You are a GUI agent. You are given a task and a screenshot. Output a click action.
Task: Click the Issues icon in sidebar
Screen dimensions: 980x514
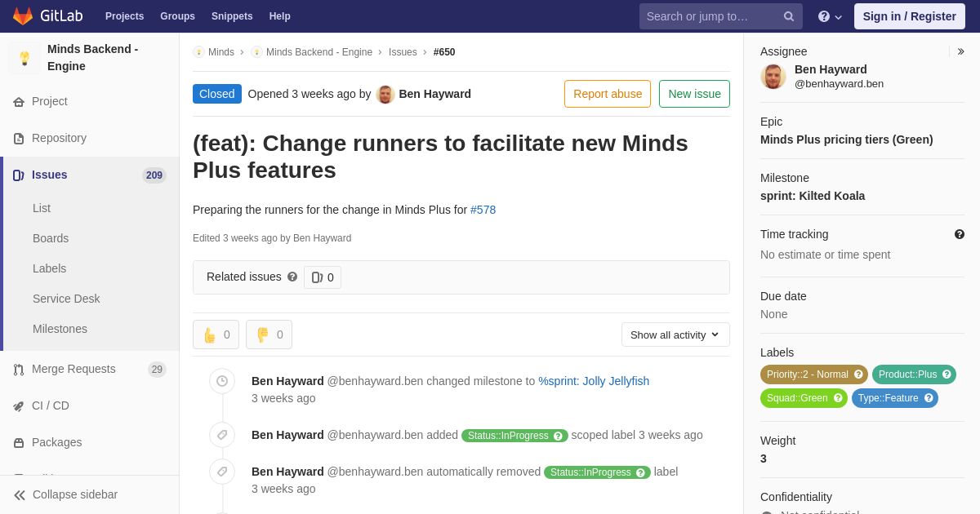coord(19,175)
